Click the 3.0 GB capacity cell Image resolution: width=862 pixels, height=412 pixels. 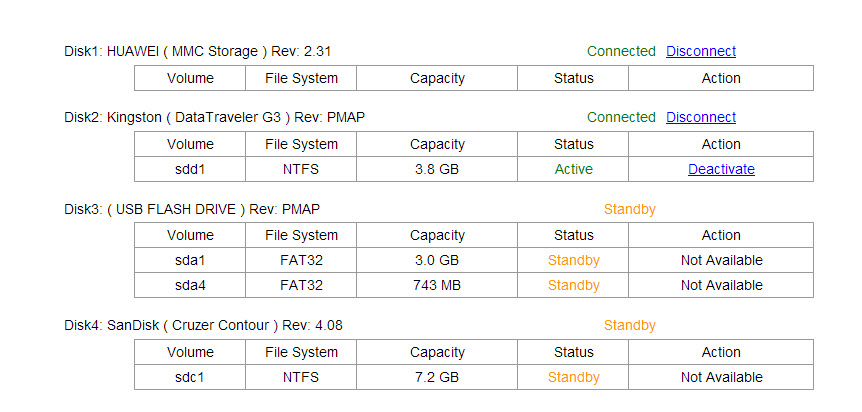[x=437, y=260]
